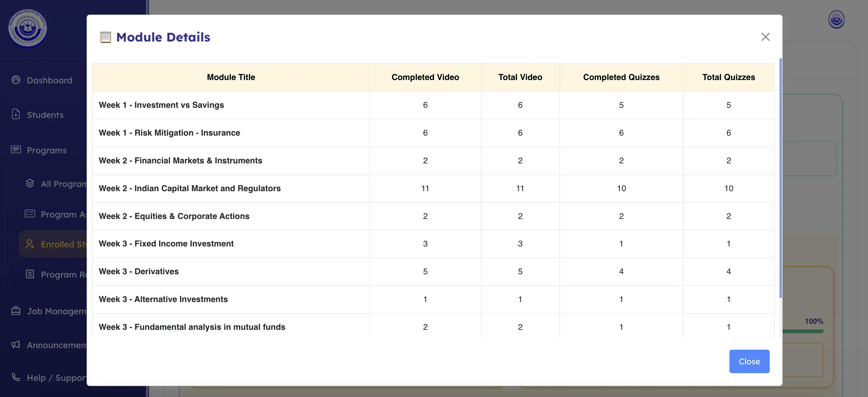The image size is (868, 397).
Task: Click the Program Report document icon
Action: (x=30, y=274)
